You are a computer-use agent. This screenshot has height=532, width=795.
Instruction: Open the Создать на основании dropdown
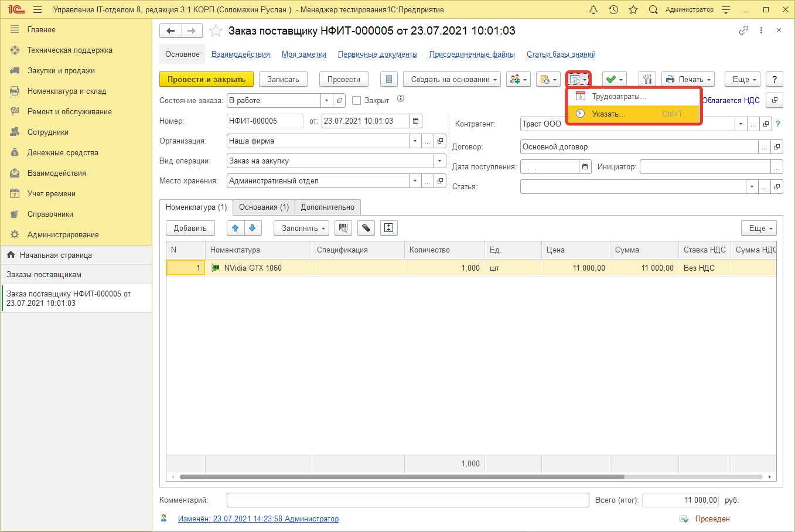pos(452,80)
